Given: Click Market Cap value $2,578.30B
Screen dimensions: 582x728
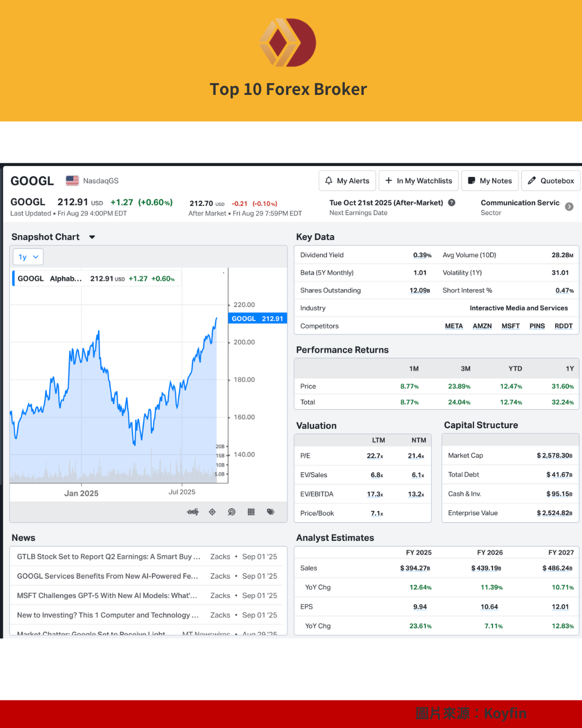Looking at the screenshot, I should click(555, 456).
